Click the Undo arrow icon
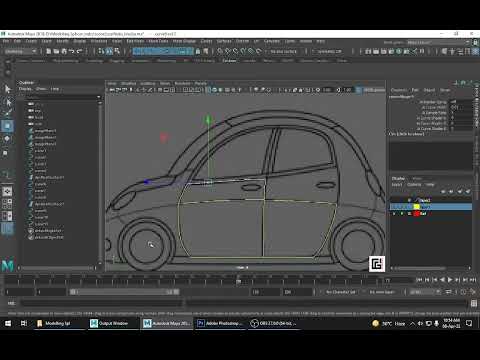The image size is (480, 360). pyautogui.click(x=71, y=51)
